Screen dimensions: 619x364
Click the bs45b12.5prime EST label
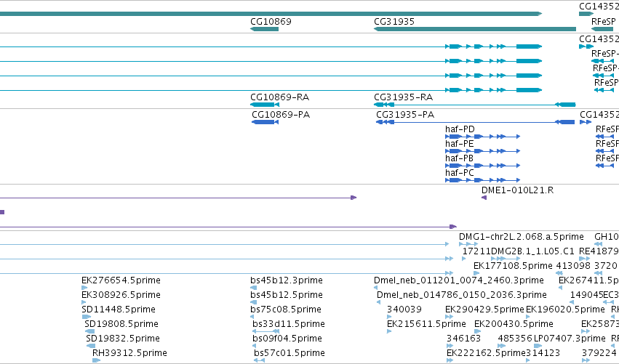(x=287, y=295)
